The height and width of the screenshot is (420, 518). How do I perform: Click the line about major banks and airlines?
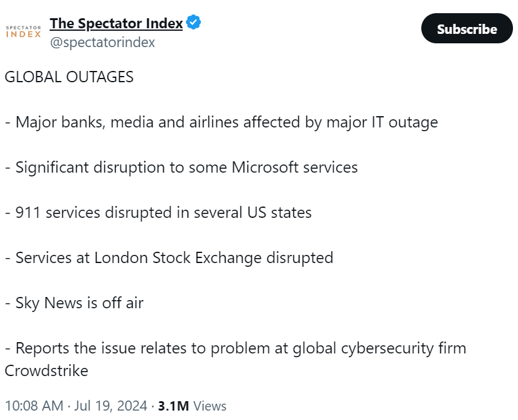tap(221, 122)
